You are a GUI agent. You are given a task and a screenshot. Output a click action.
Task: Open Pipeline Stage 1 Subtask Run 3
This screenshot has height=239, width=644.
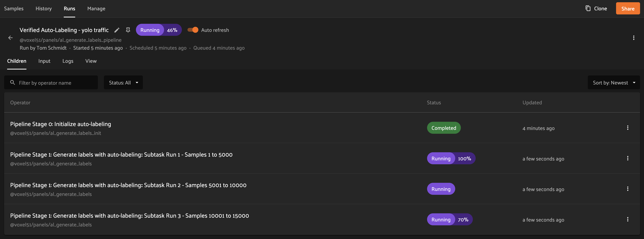(130, 216)
